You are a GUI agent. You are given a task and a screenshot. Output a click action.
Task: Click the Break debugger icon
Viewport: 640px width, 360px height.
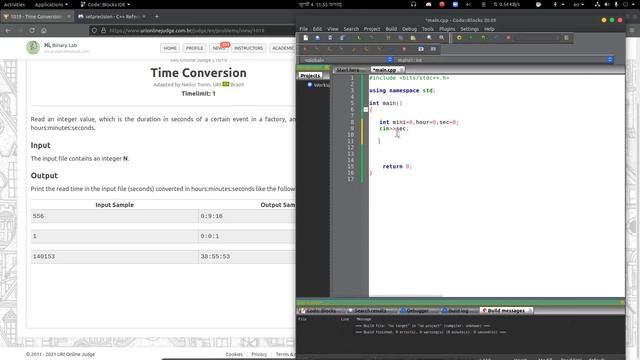392,49
